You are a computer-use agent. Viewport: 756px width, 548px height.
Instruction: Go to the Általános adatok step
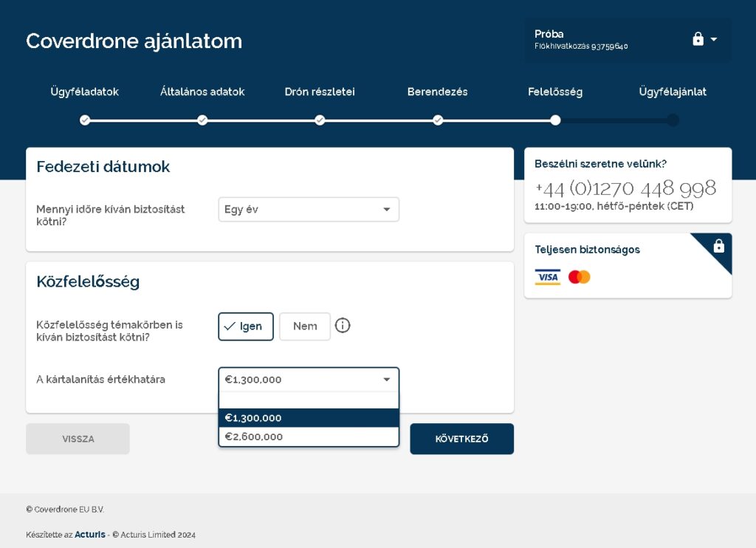pyautogui.click(x=202, y=120)
